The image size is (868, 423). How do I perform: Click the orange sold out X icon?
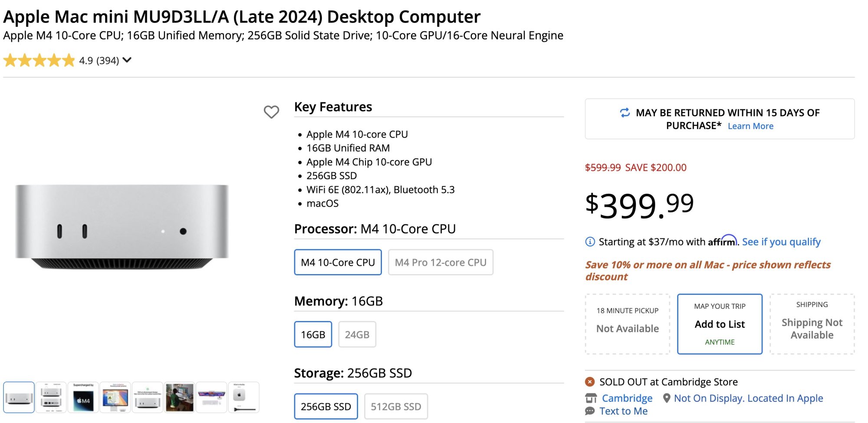coord(590,382)
